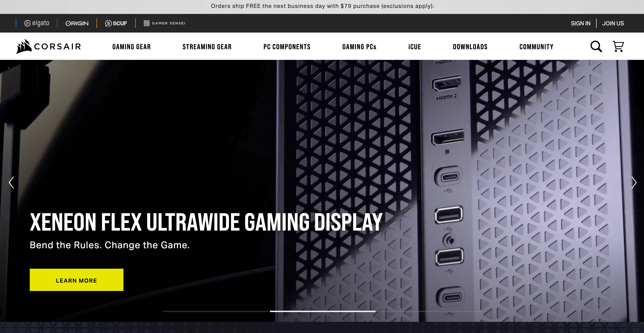644x333 pixels.
Task: Visit the SCUF brand logo
Action: [x=116, y=23]
